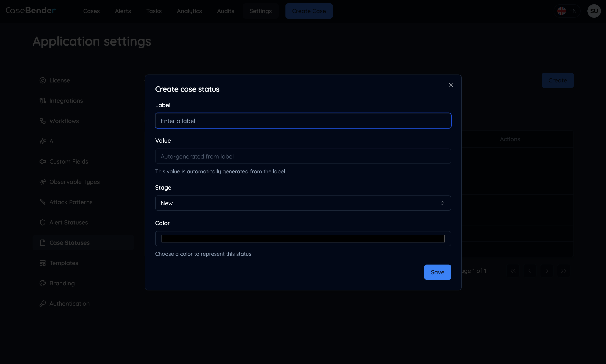Click Save to create the status

[437, 272]
